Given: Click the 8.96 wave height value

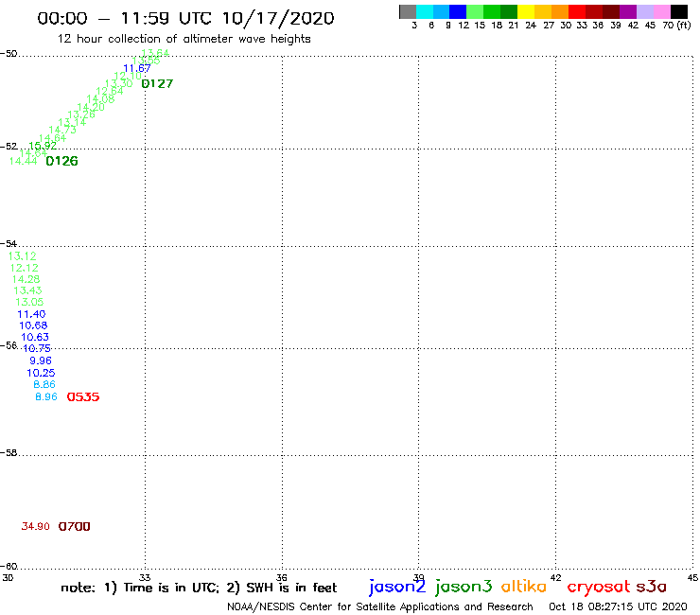Looking at the screenshot, I should pos(46,396).
